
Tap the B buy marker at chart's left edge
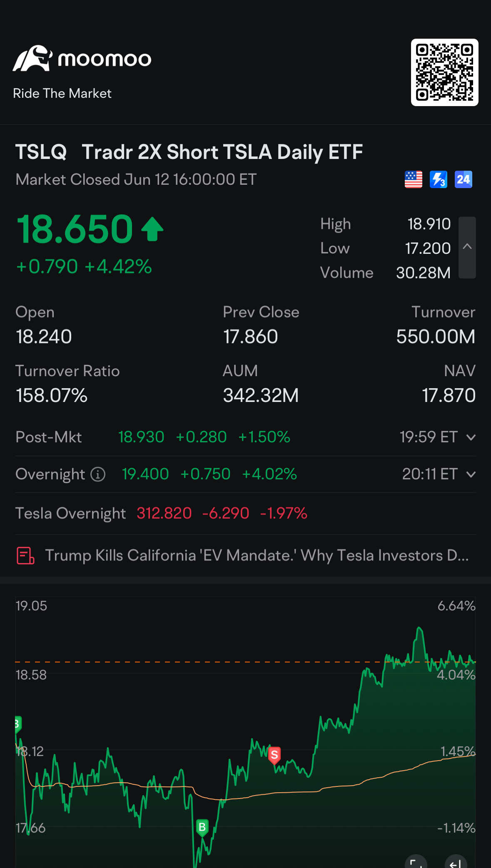18,724
